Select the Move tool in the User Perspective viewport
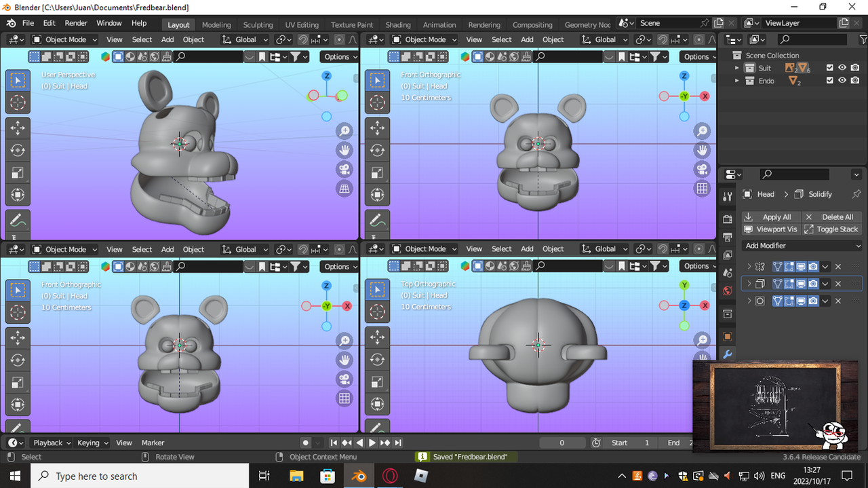 (x=18, y=127)
